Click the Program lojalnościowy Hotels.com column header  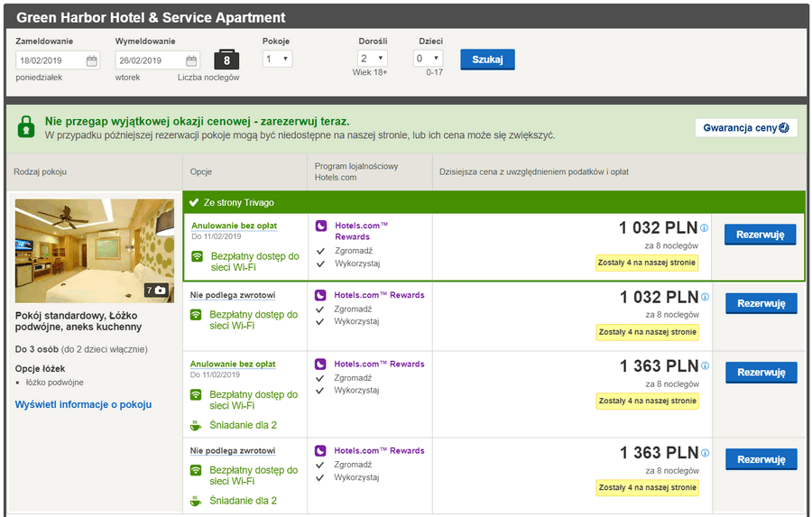(356, 171)
